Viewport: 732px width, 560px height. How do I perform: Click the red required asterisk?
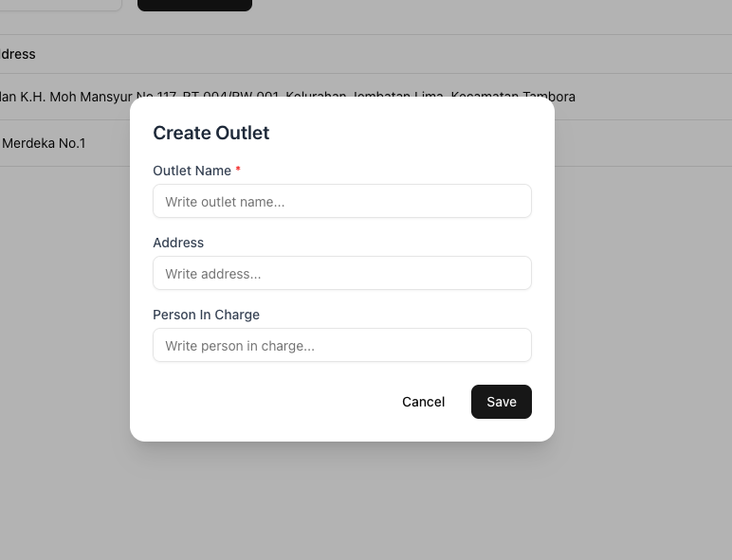click(238, 171)
